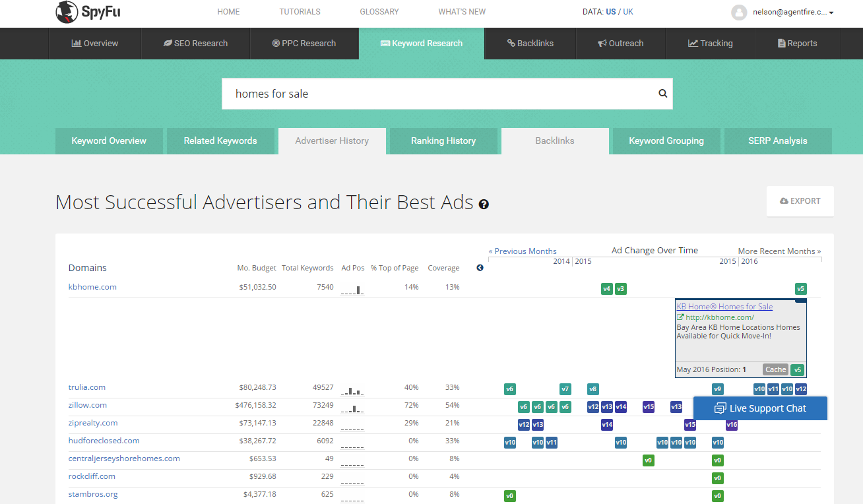Click the Cache button in ad popup
This screenshot has height=504, width=863.
click(x=776, y=370)
